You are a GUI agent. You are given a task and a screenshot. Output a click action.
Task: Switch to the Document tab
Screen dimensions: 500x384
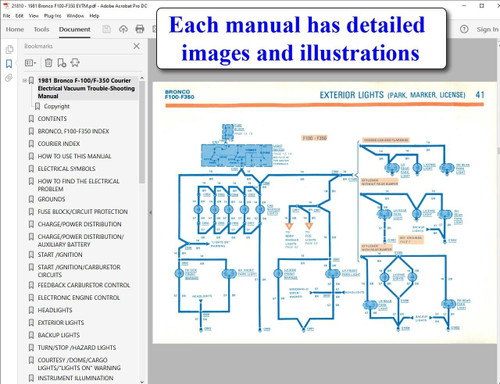[75, 29]
